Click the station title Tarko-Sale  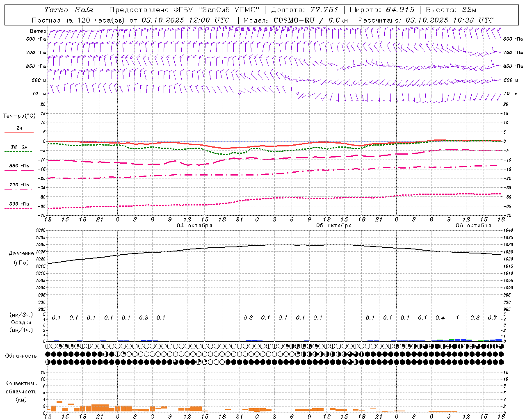tap(69, 10)
